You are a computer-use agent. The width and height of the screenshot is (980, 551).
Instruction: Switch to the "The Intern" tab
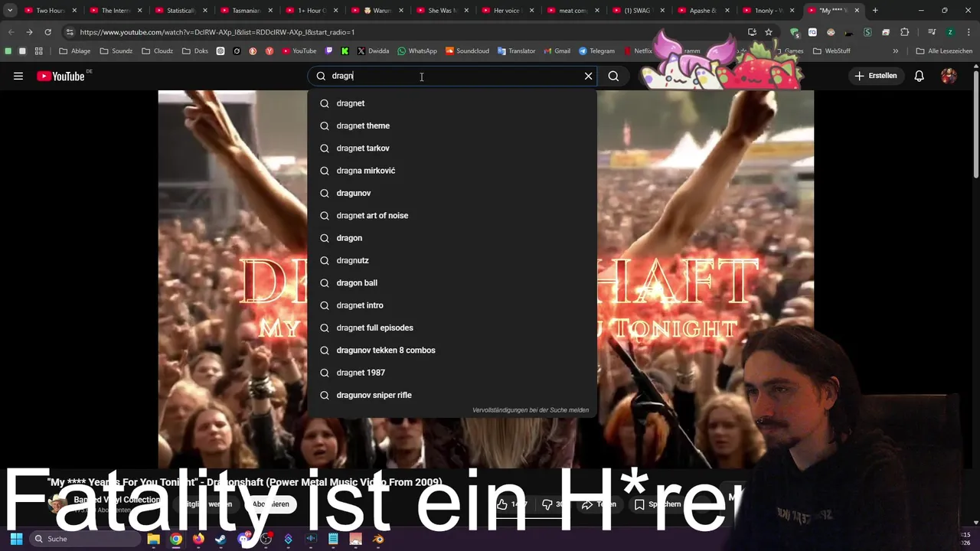115,11
